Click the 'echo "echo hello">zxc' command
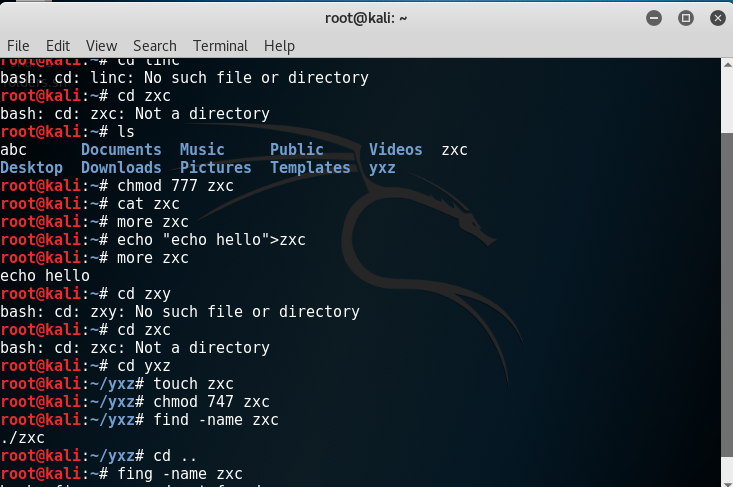This screenshot has width=733, height=487. pos(153,240)
